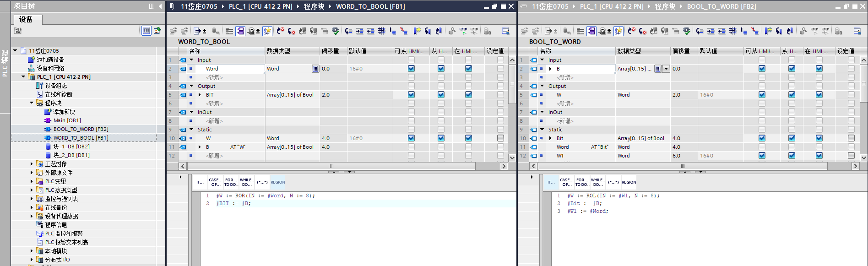Click the compile checkmark icon in WORD_TO_BOOL toolbar
868x266 pixels.
(x=336, y=31)
